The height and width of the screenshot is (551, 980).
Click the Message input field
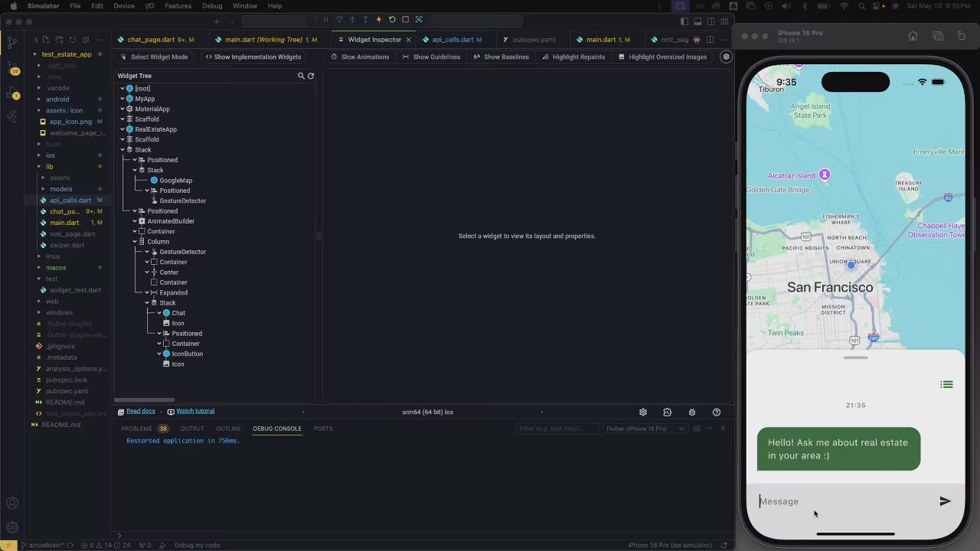click(x=845, y=501)
